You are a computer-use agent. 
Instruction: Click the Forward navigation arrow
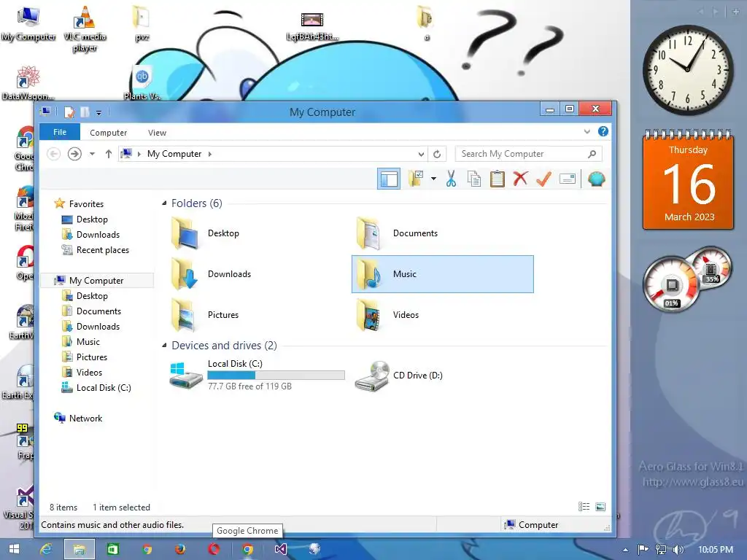74,154
